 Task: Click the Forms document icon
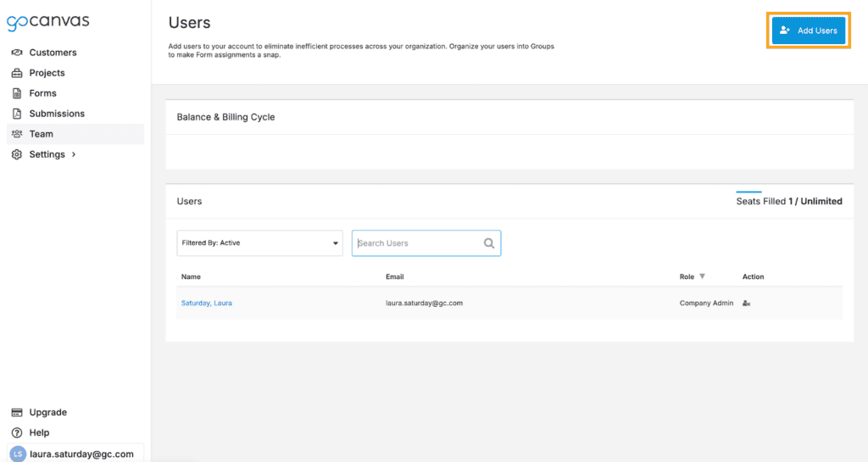click(x=17, y=93)
